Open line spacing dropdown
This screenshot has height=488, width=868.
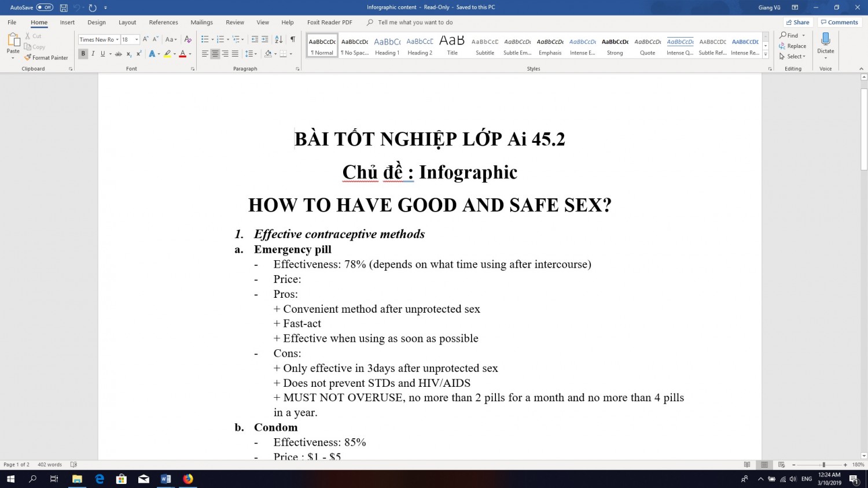251,54
